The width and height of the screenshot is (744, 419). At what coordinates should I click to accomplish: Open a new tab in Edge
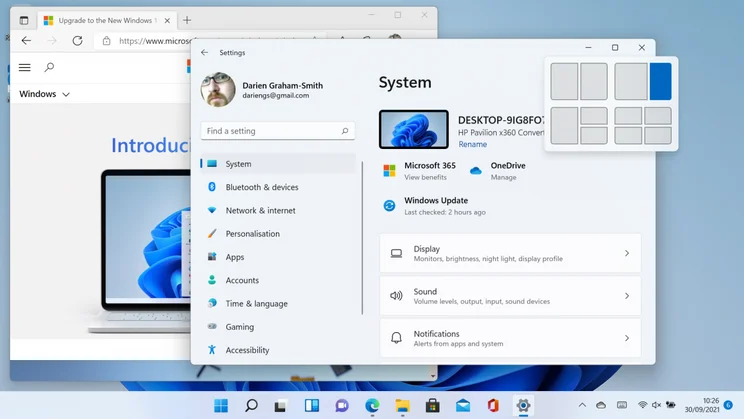coord(187,20)
